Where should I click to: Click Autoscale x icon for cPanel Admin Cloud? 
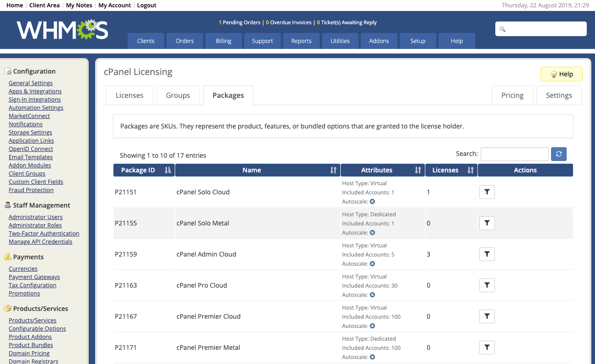tap(372, 264)
